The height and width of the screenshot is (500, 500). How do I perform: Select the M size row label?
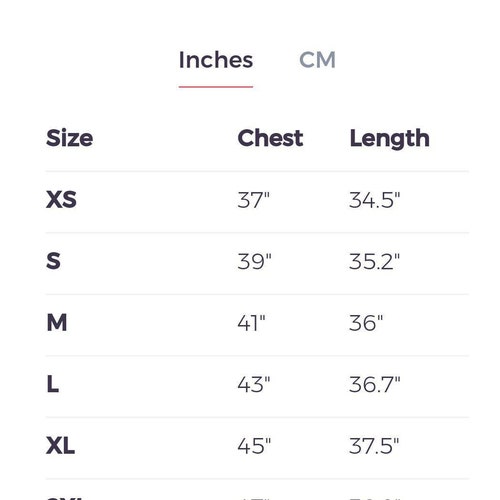click(x=57, y=322)
